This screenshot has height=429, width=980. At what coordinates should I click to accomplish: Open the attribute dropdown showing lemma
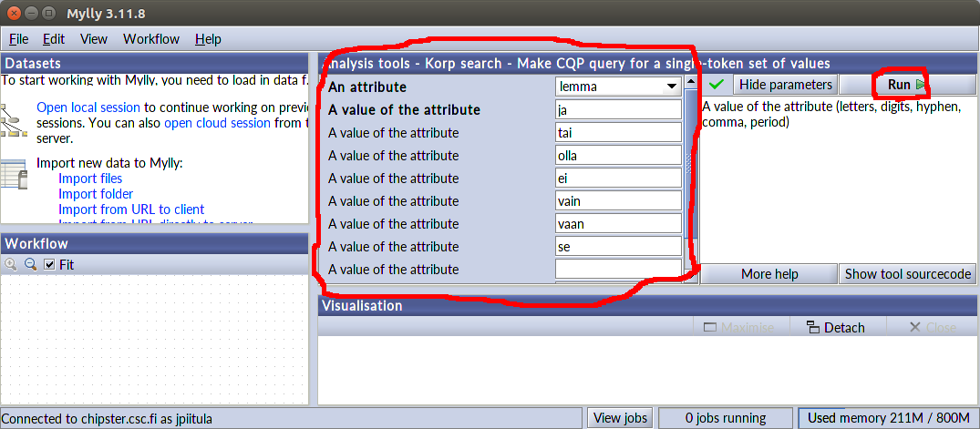[x=618, y=87]
